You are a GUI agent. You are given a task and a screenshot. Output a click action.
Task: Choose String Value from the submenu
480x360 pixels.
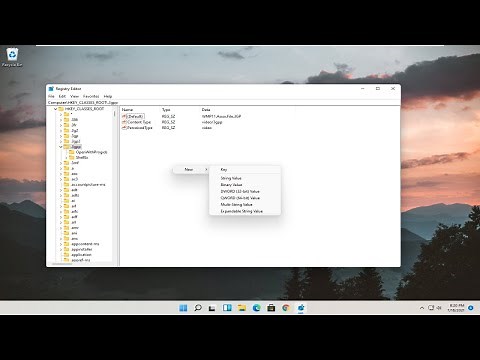(x=245, y=178)
